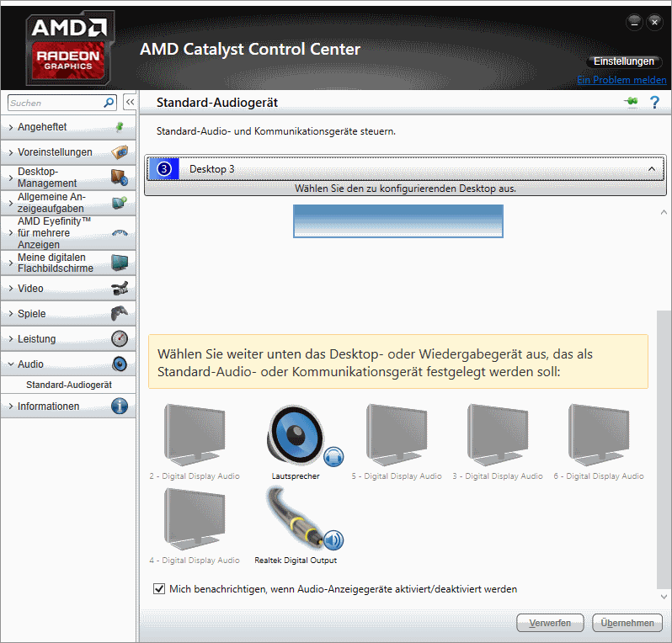672x643 pixels.
Task: Click the Audio speaker icon in the sidebar
Action: 120,364
